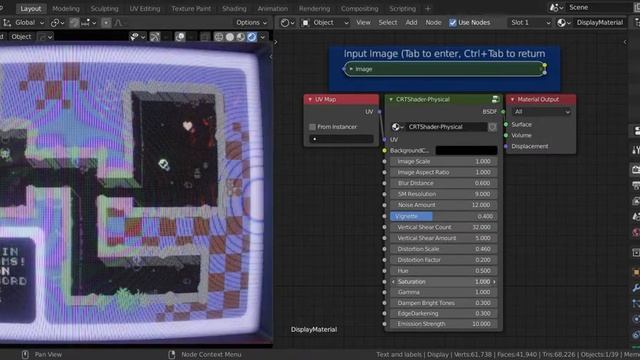Open the Material Output target All dropdown
The width and height of the screenshot is (640, 360).
tap(541, 112)
